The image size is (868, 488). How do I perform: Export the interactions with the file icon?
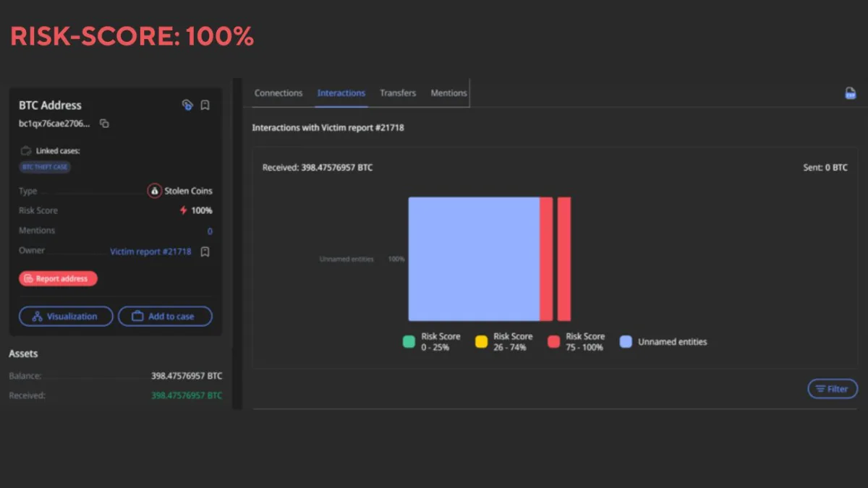(x=851, y=93)
